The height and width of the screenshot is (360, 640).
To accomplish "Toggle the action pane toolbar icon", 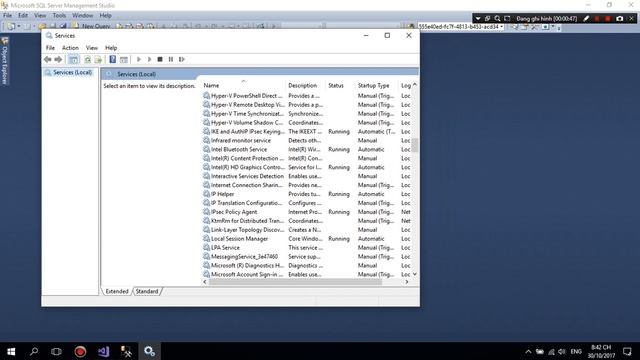I will coord(124,60).
